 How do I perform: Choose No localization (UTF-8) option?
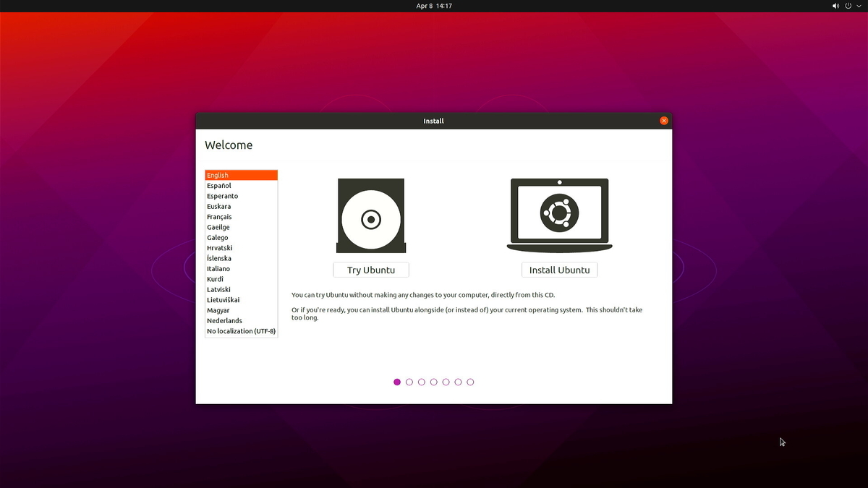(242, 331)
